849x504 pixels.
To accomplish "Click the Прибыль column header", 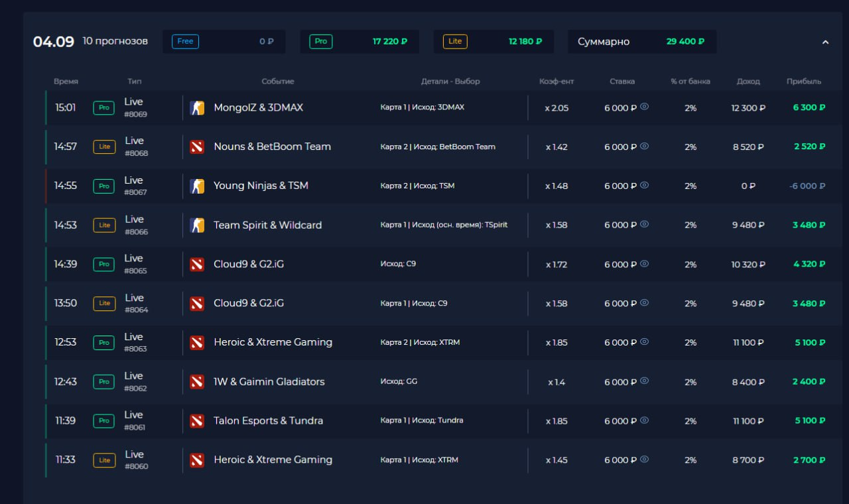I will (x=804, y=82).
